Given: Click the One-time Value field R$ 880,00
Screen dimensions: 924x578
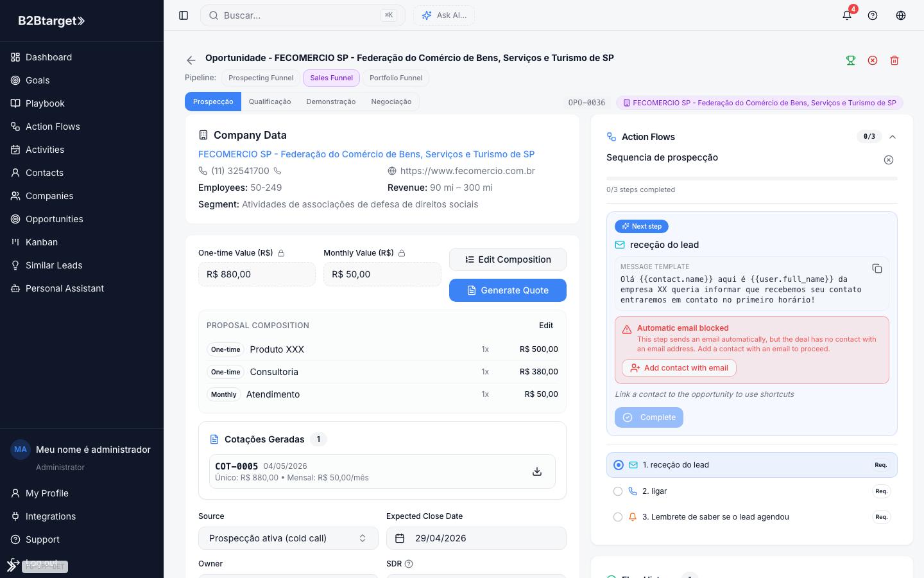Looking at the screenshot, I should coord(257,274).
